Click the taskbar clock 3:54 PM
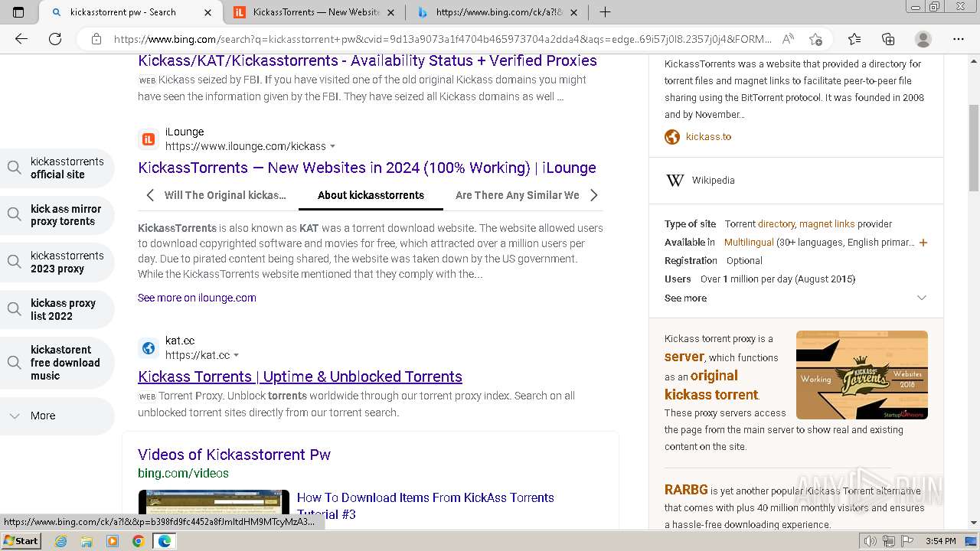Image resolution: width=980 pixels, height=551 pixels. point(940,541)
